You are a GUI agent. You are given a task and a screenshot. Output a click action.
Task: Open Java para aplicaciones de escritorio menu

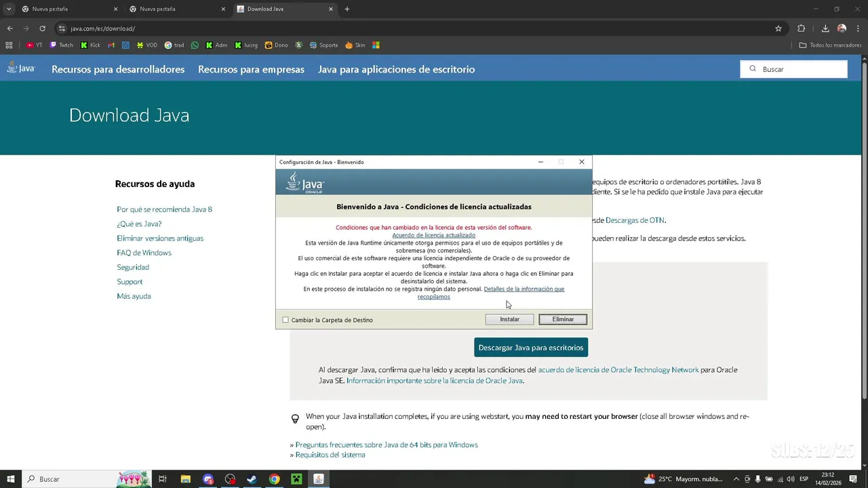tap(396, 69)
